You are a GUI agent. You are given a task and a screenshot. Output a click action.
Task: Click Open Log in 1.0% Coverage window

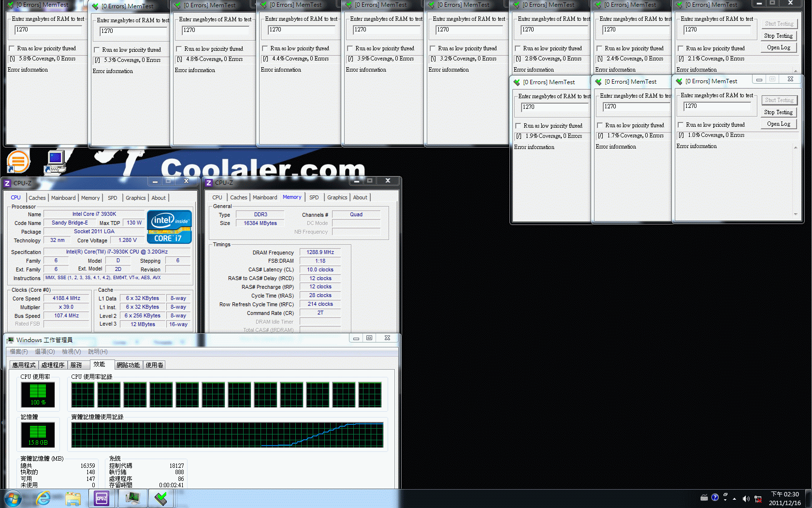[x=779, y=124]
